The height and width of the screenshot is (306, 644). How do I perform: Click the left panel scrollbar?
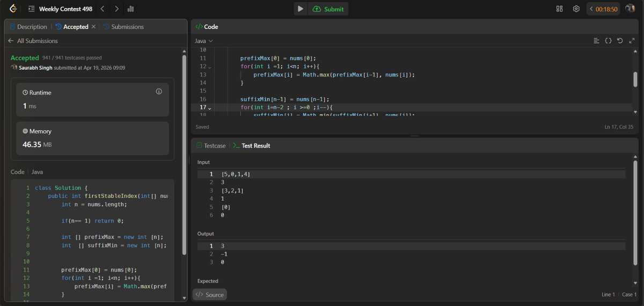click(x=185, y=155)
